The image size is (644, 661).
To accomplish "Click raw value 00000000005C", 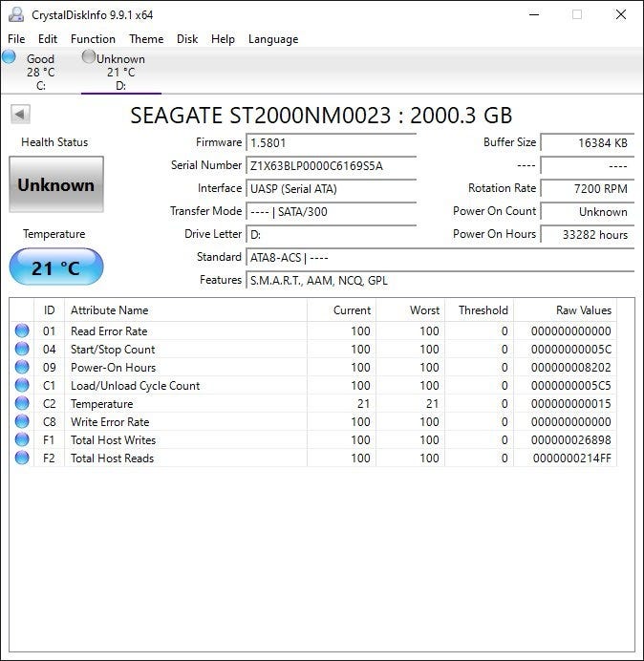I will pyautogui.click(x=571, y=350).
